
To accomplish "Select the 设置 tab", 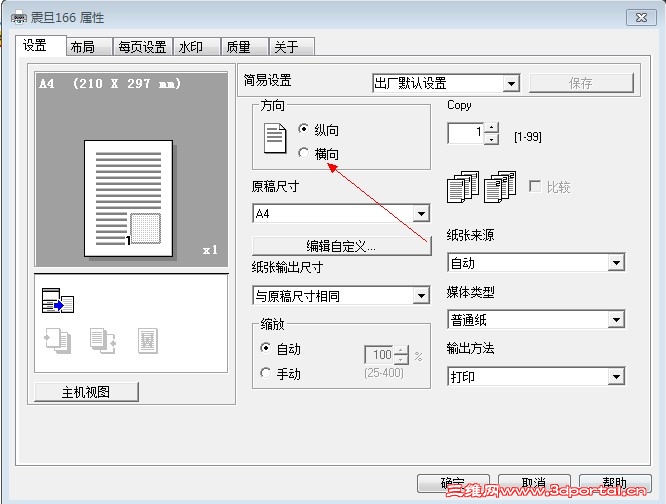I will 41,45.
